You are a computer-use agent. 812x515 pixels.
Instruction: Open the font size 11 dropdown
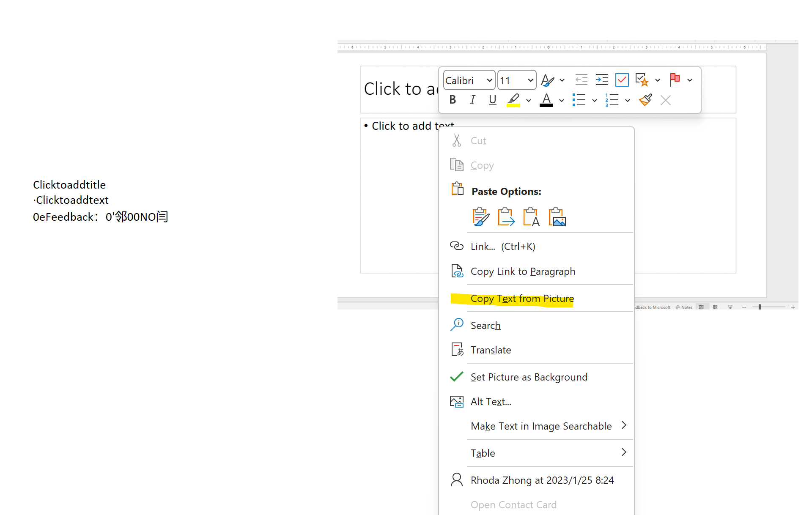click(x=530, y=80)
